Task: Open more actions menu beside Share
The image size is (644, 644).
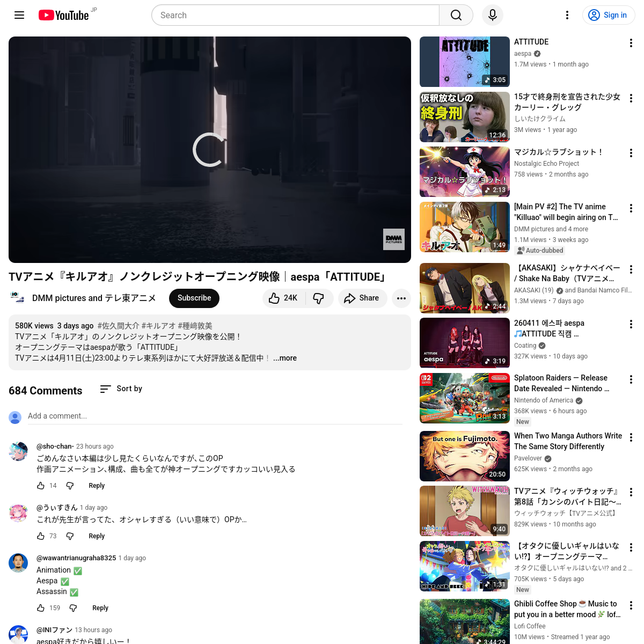Action: pyautogui.click(x=401, y=298)
